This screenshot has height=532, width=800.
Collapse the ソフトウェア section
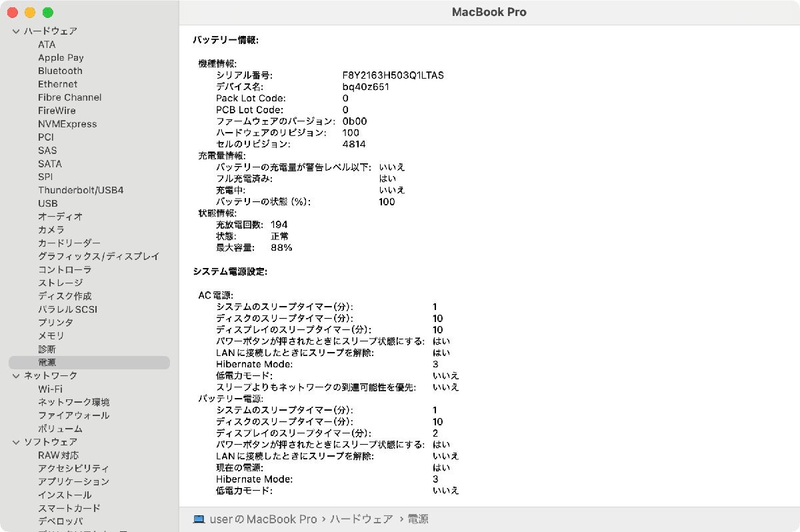click(x=15, y=442)
